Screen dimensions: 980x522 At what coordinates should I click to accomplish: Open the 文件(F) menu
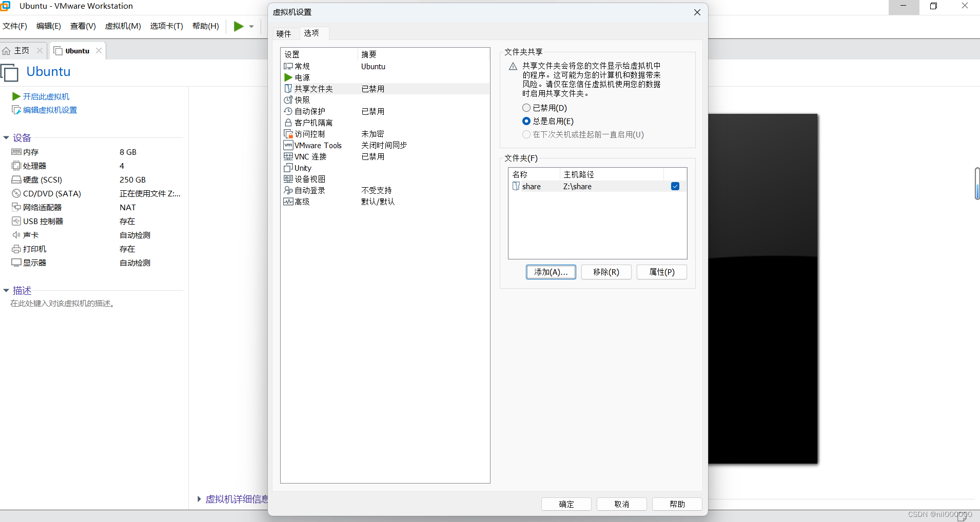(15, 26)
